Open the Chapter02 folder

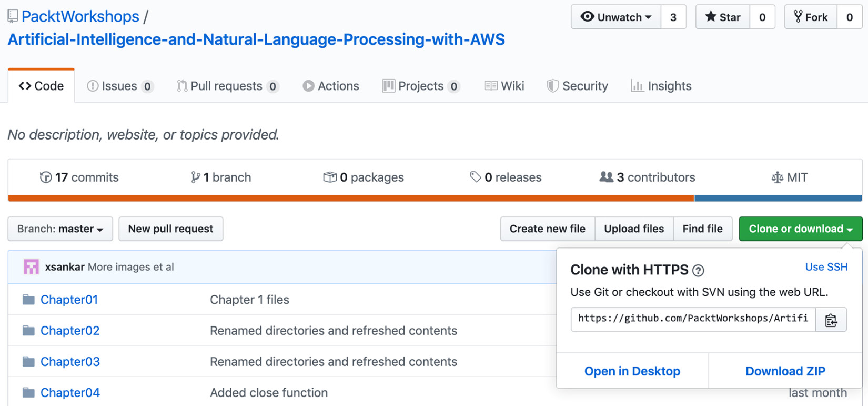70,331
